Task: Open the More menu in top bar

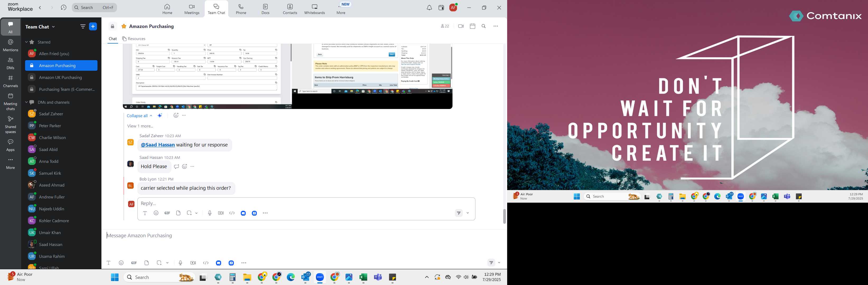Action: [x=341, y=9]
